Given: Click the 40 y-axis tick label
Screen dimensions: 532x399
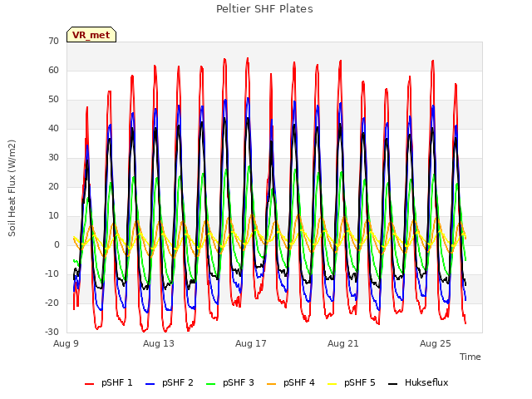Looking at the screenshot, I should (53, 129).
